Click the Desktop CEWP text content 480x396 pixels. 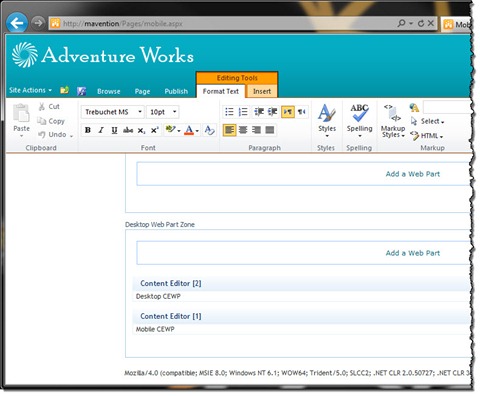[x=158, y=296]
